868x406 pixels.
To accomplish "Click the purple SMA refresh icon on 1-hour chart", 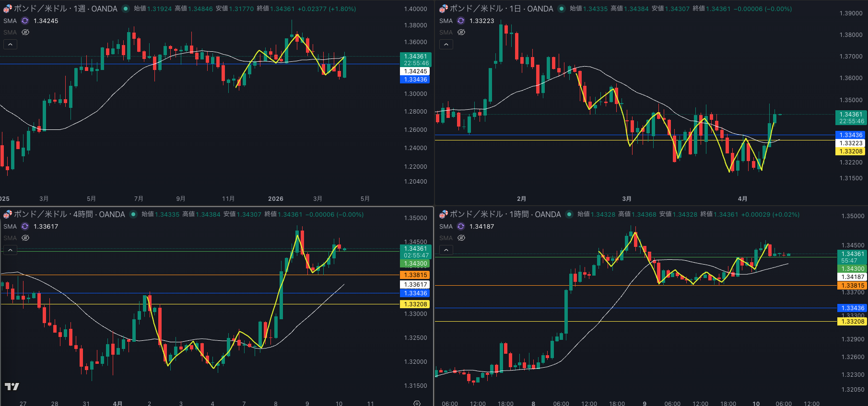I will [461, 226].
